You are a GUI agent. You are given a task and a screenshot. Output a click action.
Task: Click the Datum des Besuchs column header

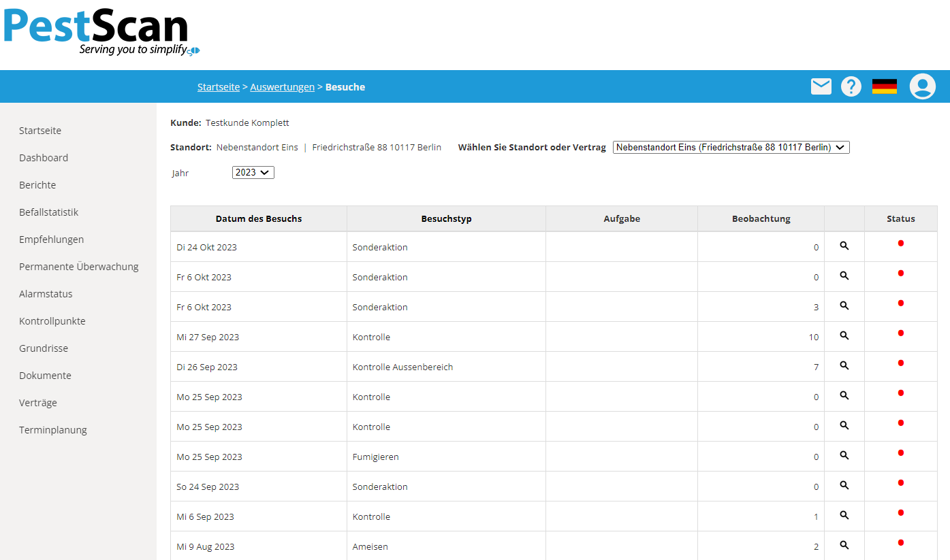point(259,219)
